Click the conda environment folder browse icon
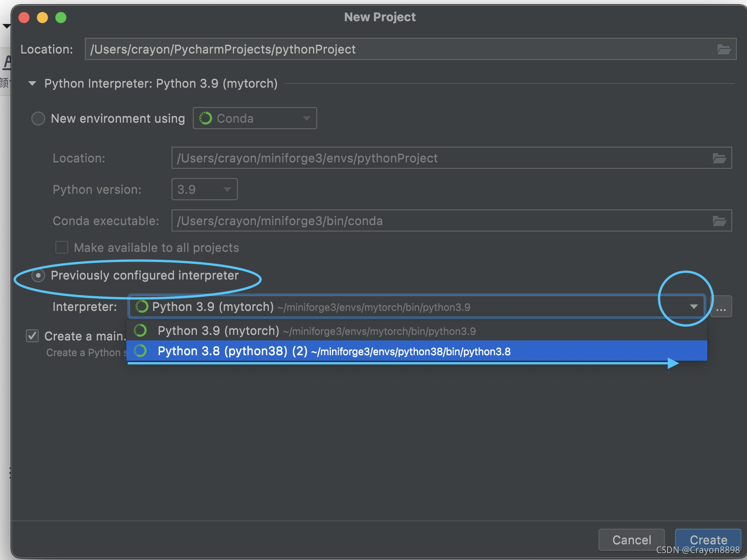The image size is (747, 560). click(719, 158)
